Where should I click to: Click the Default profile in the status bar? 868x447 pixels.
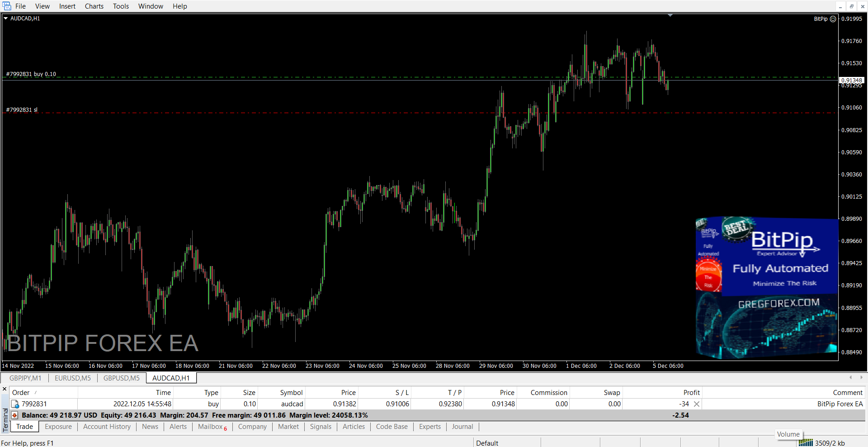pos(487,443)
